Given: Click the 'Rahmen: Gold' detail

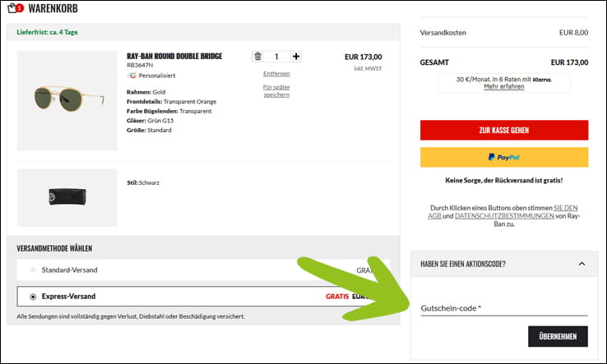Looking at the screenshot, I should coord(146,92).
